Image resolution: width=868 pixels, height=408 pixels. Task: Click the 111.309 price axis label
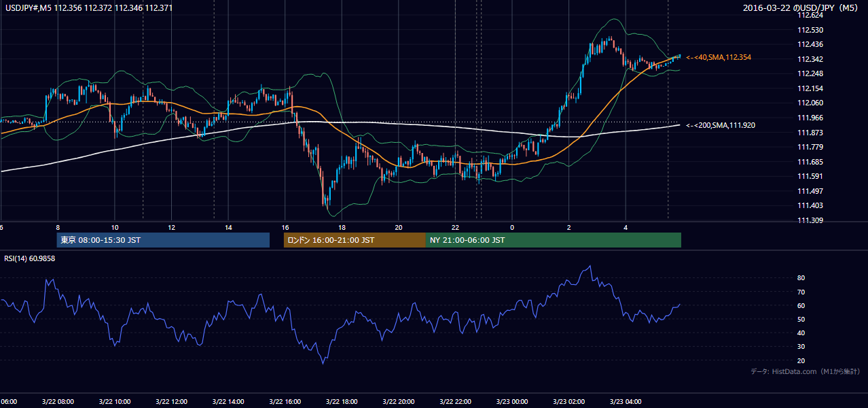[810, 220]
